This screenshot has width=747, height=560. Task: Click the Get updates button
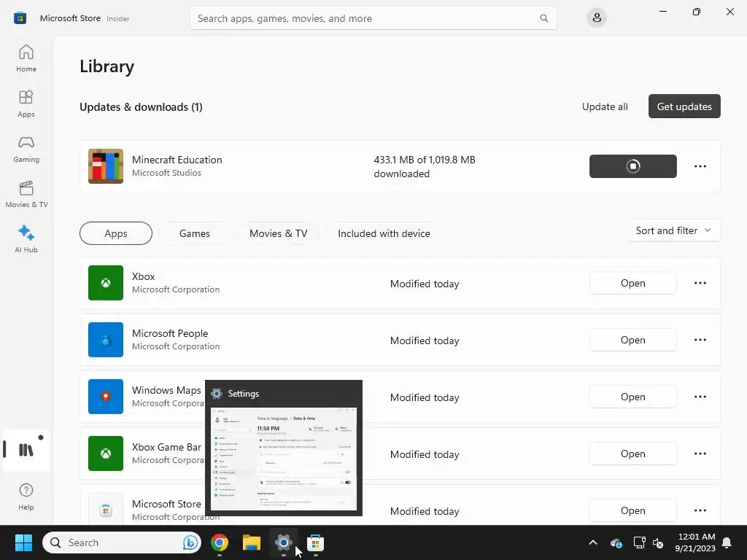click(684, 106)
